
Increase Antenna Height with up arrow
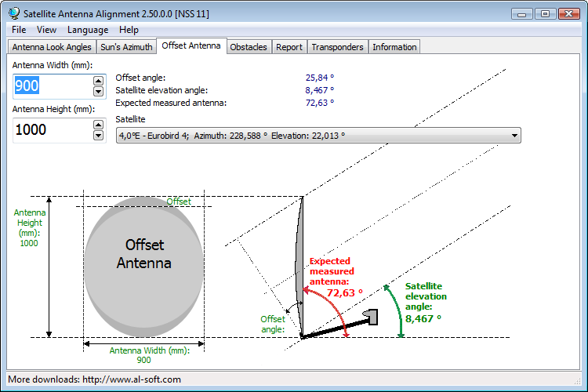pyautogui.click(x=98, y=124)
